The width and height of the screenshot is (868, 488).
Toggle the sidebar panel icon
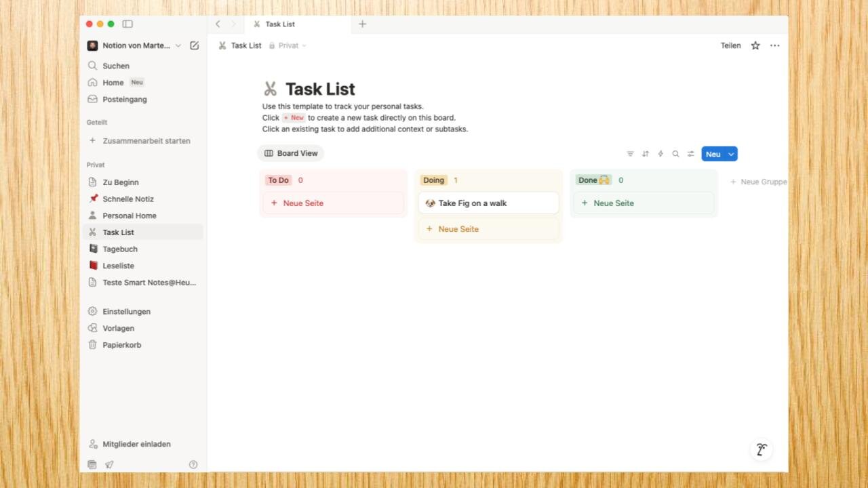127,24
